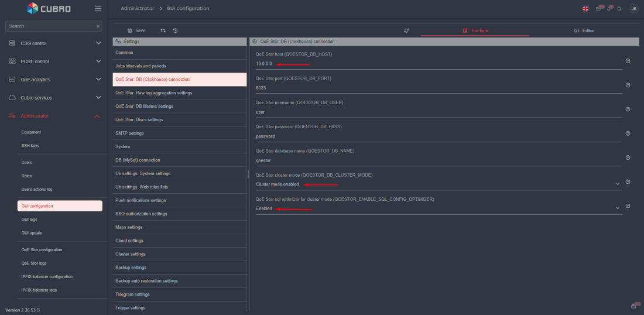This screenshot has width=644, height=315.
Task: Toggle the hamburger sidebar menu
Action: 98,9
